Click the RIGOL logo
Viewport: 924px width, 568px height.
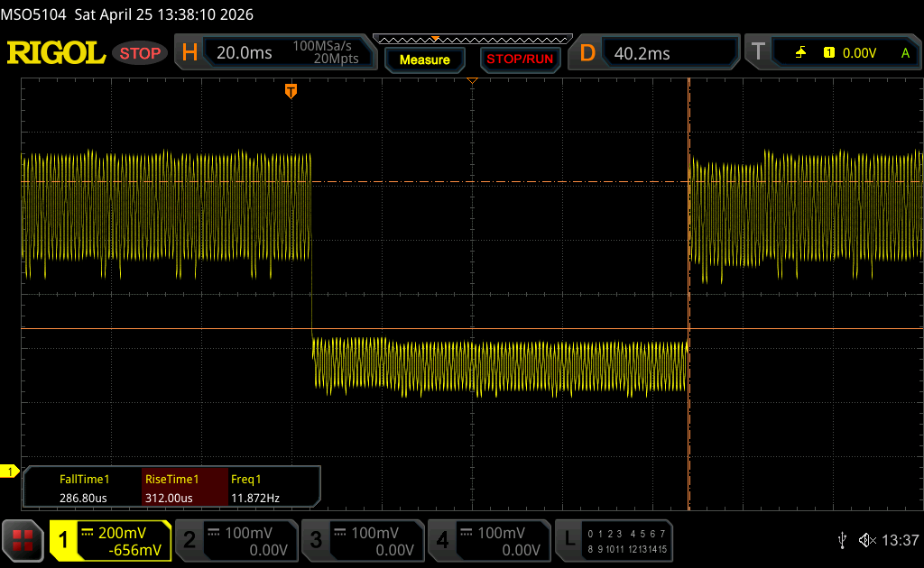click(x=56, y=53)
